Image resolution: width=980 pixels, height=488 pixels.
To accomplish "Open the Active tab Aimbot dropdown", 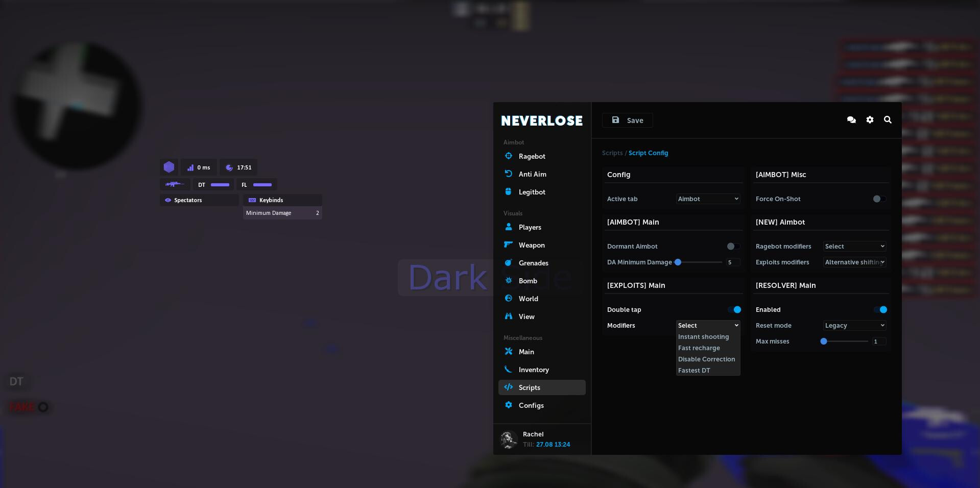I will coord(708,199).
